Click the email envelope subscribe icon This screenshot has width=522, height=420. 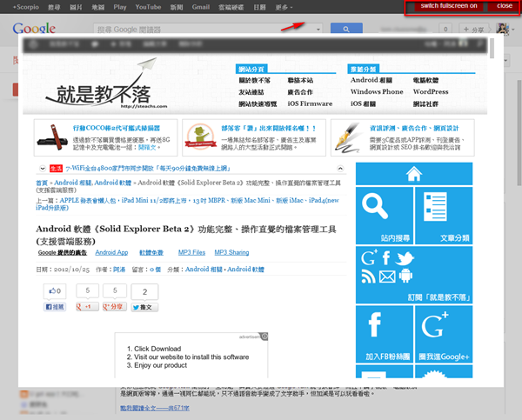tap(386, 277)
